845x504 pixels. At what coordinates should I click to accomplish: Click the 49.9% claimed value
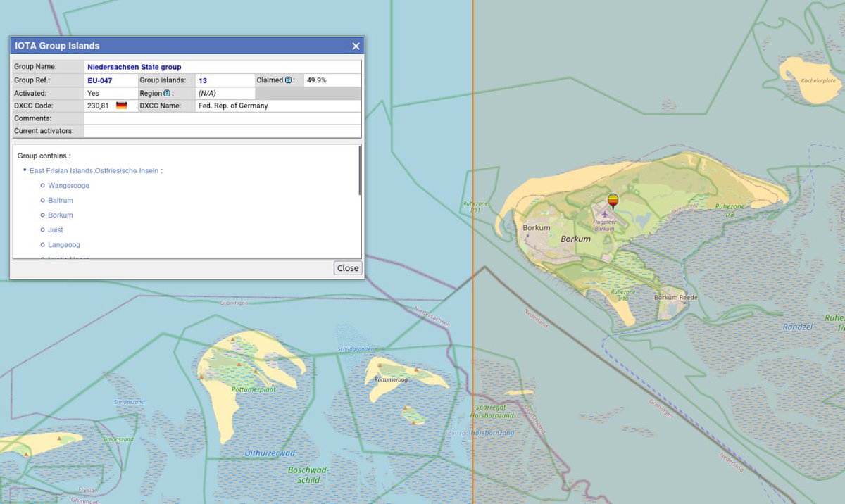pyautogui.click(x=317, y=80)
